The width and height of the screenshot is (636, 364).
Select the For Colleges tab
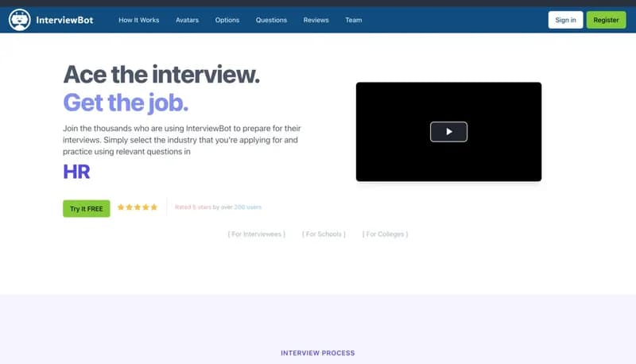click(x=385, y=234)
